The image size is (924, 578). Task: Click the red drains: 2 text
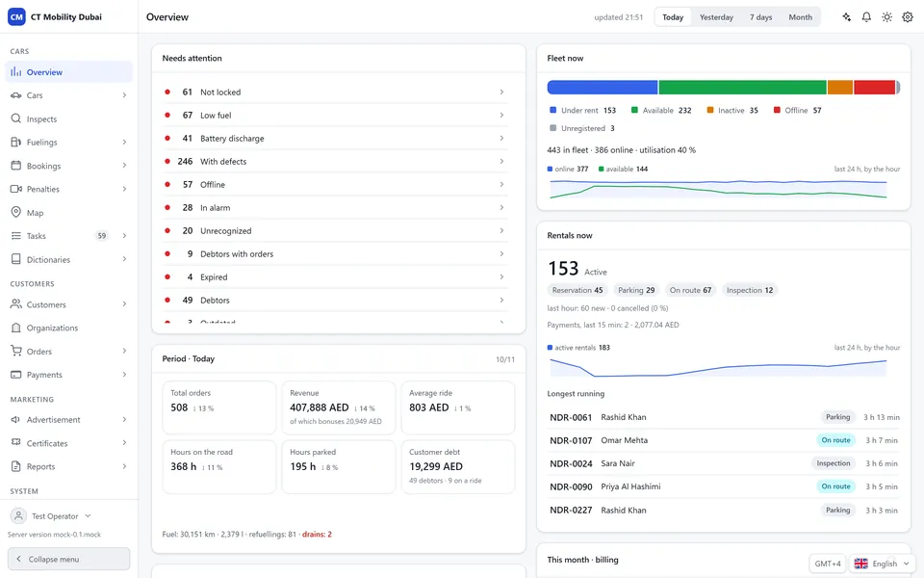click(x=317, y=535)
